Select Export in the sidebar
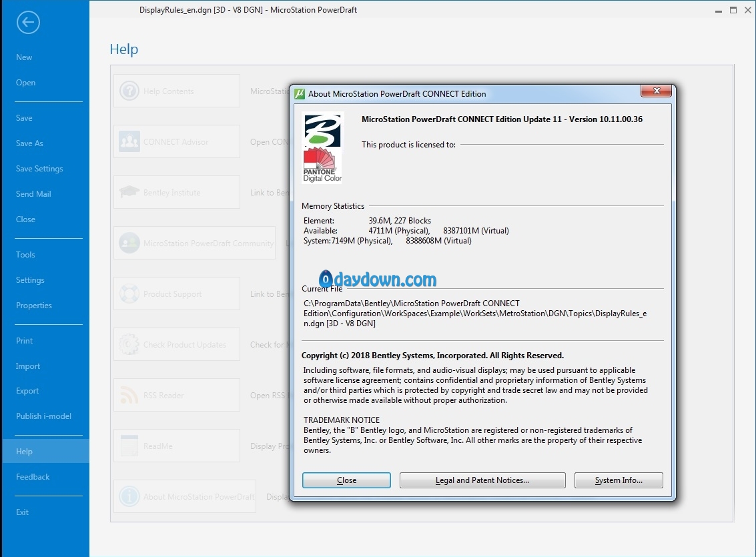Viewport: 756px width, 557px height. point(27,391)
